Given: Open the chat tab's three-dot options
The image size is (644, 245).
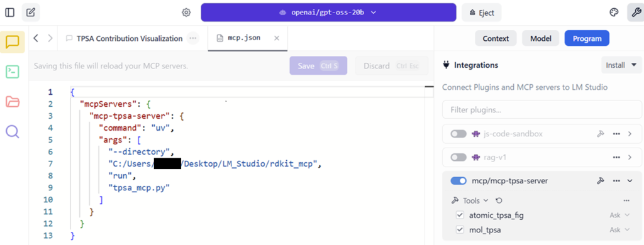Looking at the screenshot, I should 192,38.
